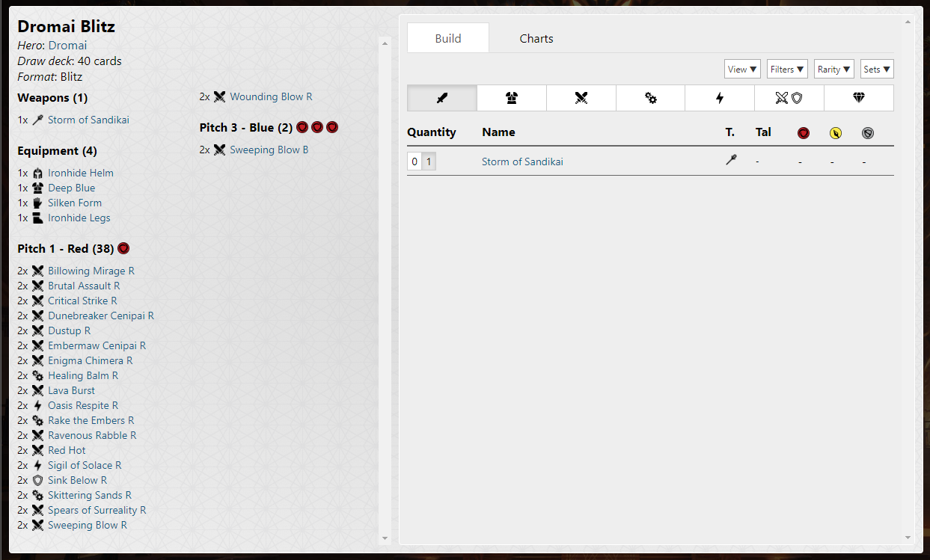Click gears icon beside Skittering Sands R

[38, 495]
